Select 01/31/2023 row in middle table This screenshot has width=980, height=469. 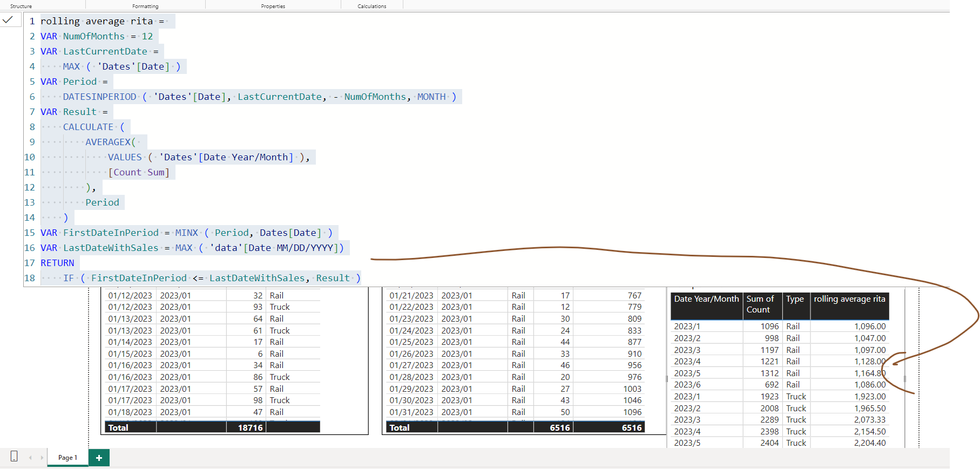[x=411, y=412]
